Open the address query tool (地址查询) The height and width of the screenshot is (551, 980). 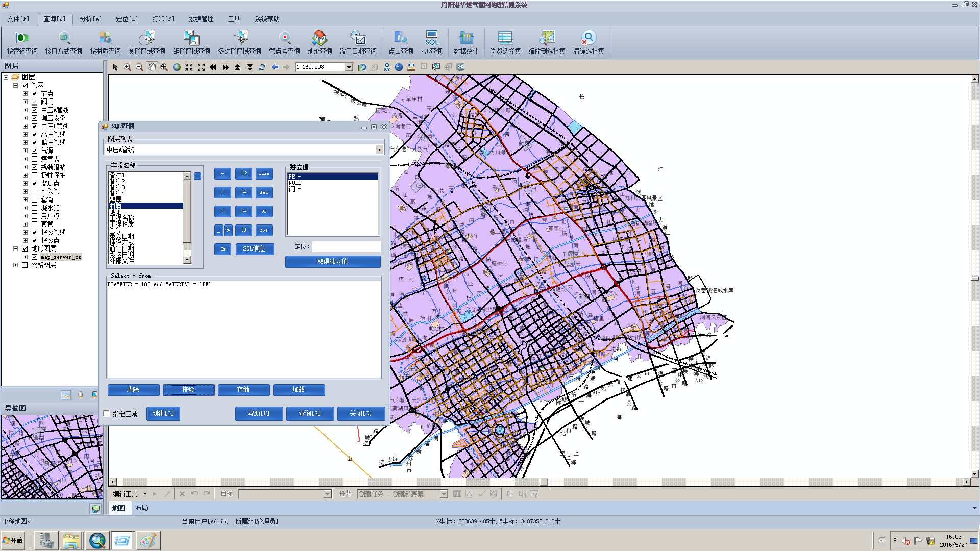pos(320,42)
